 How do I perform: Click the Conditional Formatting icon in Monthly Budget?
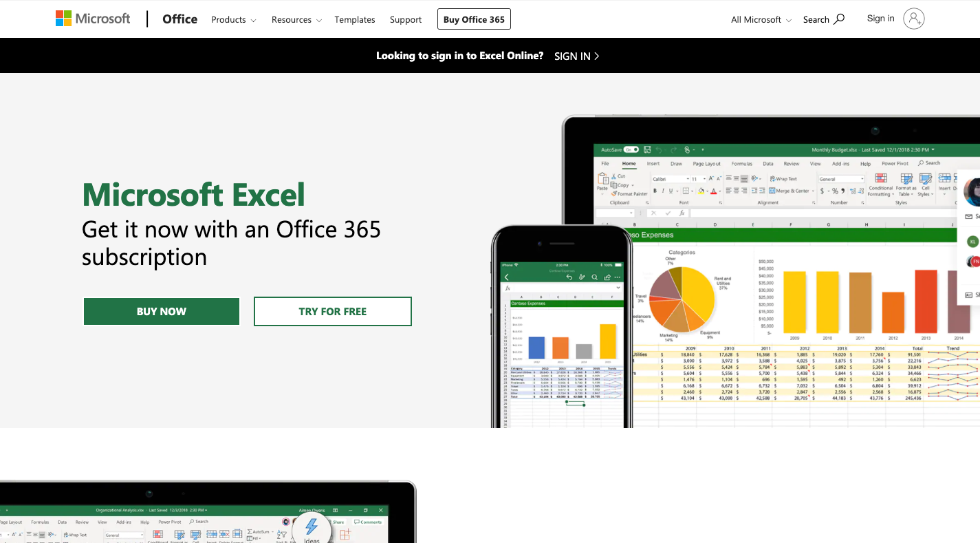click(x=880, y=180)
